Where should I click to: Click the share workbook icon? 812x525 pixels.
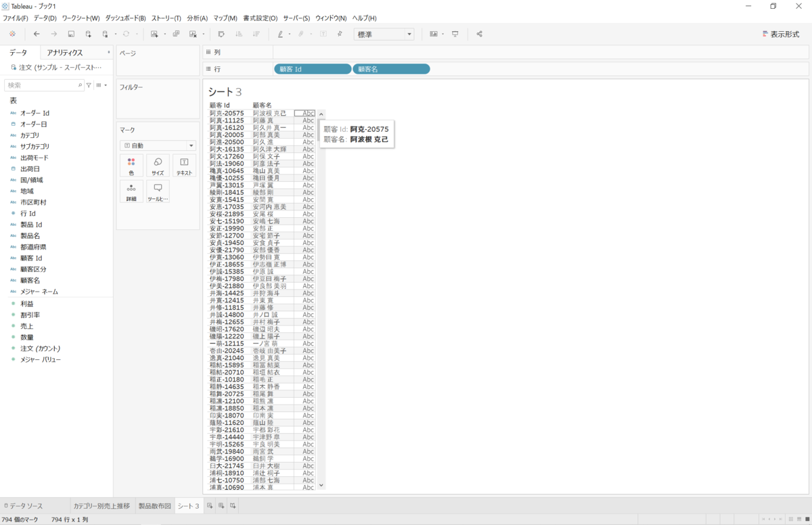point(480,34)
